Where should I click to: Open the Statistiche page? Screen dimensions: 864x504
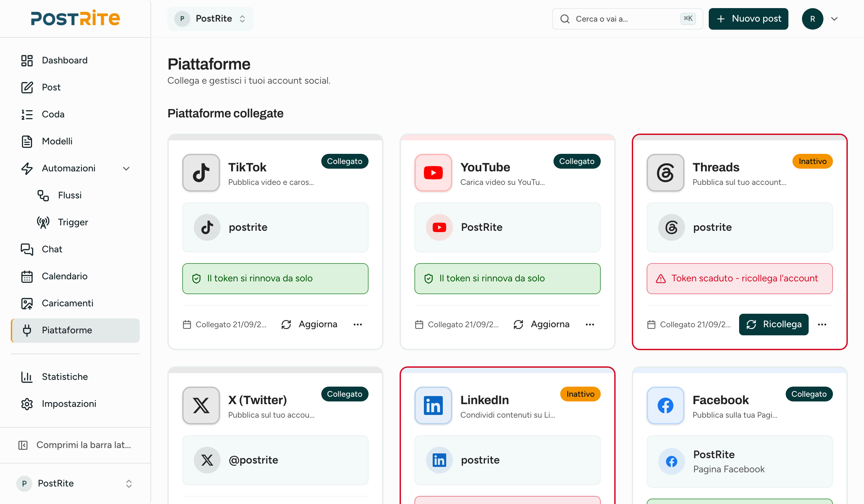75,377
